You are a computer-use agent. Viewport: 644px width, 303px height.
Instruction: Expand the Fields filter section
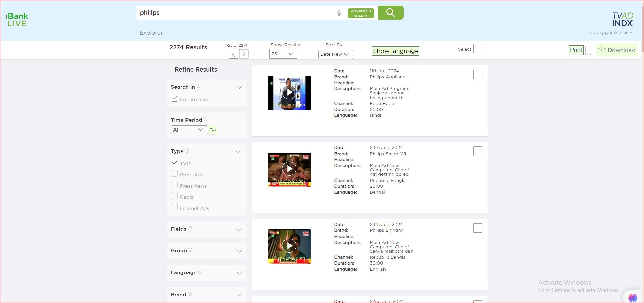coord(239,229)
